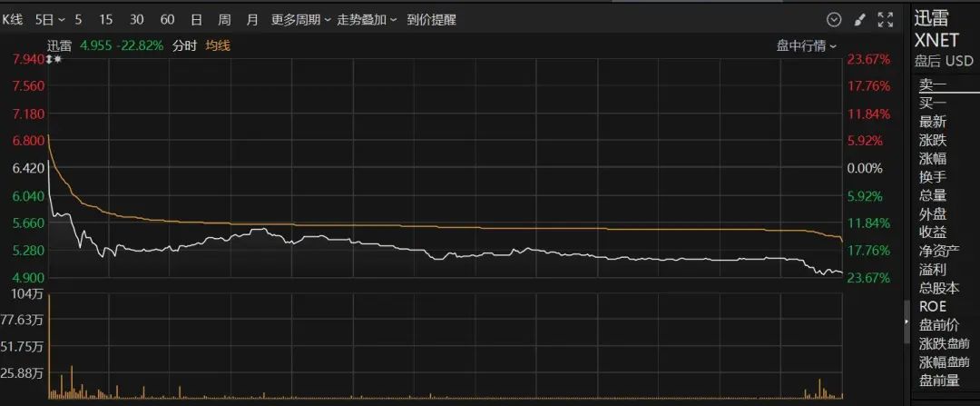The height and width of the screenshot is (406, 980).
Task: Click the 0.00% percent axis label
Action: [x=865, y=168]
